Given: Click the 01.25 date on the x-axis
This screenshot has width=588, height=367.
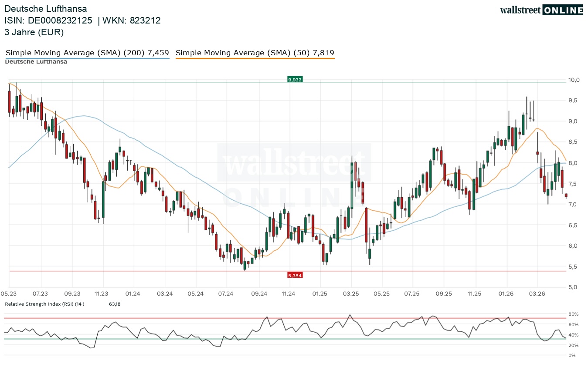Looking at the screenshot, I should 319,294.
